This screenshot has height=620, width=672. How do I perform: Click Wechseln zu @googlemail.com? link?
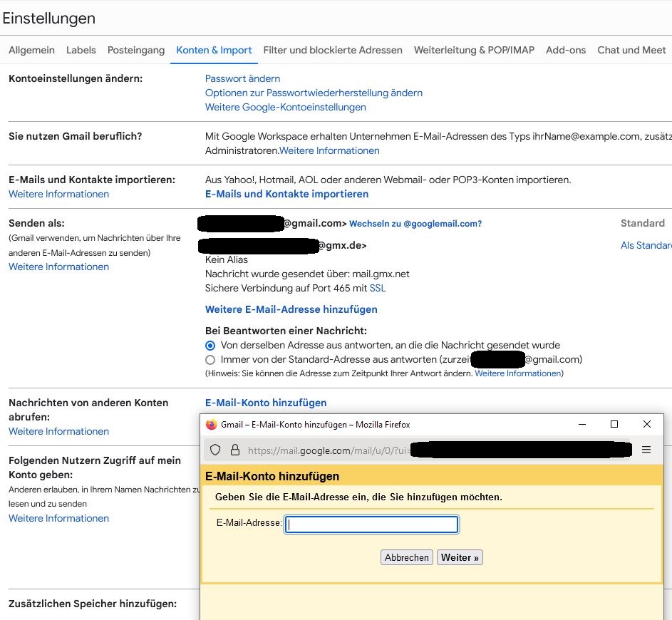coord(415,224)
